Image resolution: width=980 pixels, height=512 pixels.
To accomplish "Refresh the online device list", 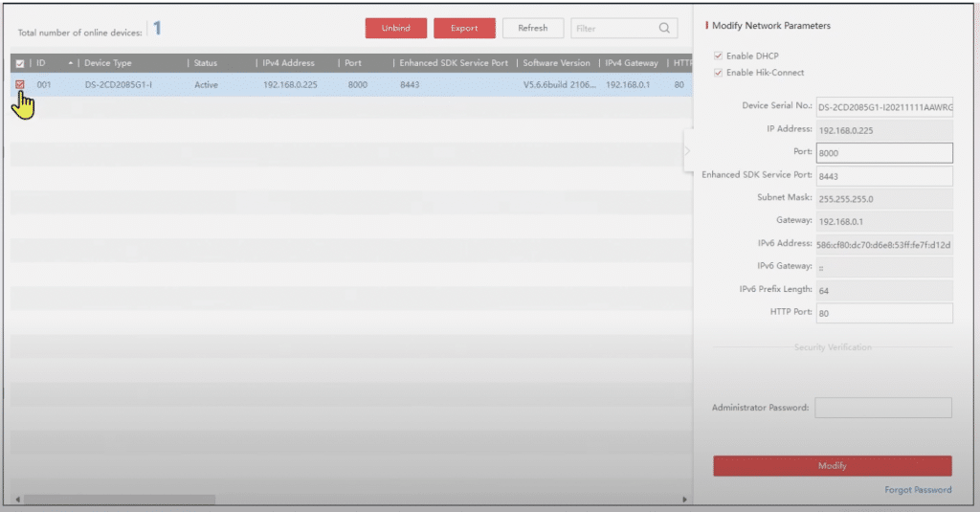I will click(532, 29).
